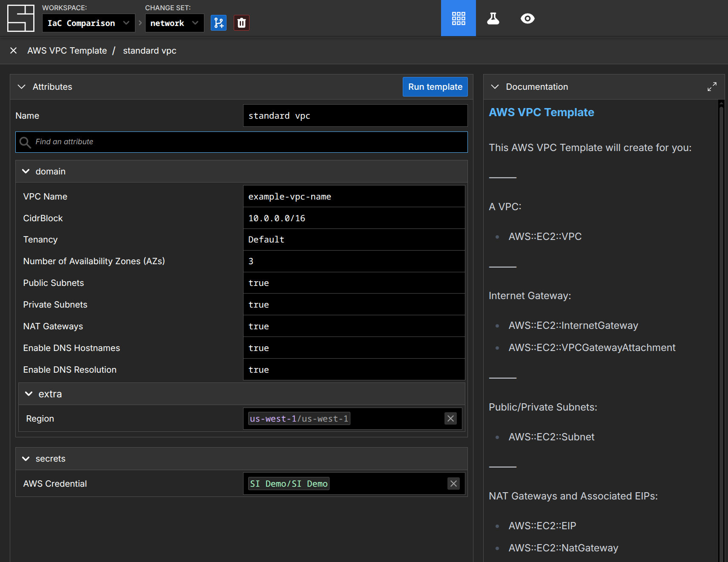
Task: Create a new change set icon
Action: coord(218,23)
